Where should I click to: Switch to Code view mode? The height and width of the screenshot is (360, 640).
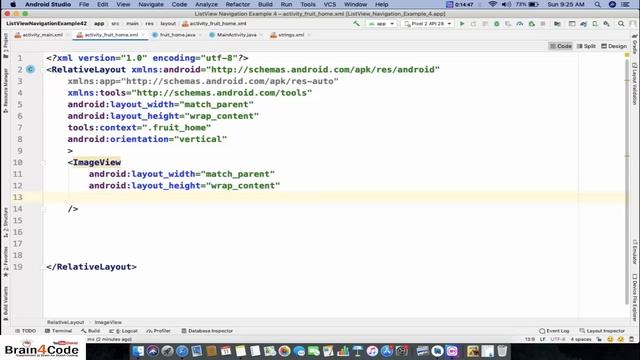point(561,46)
